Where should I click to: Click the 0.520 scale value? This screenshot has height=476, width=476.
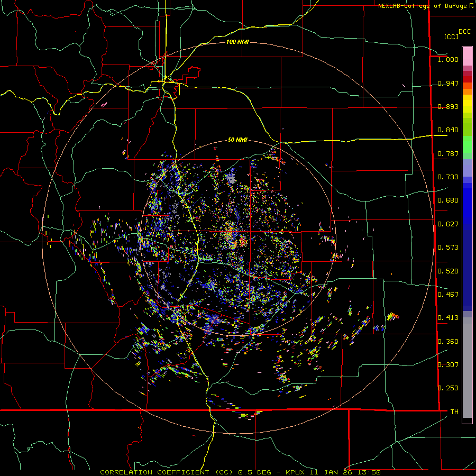coord(448,271)
